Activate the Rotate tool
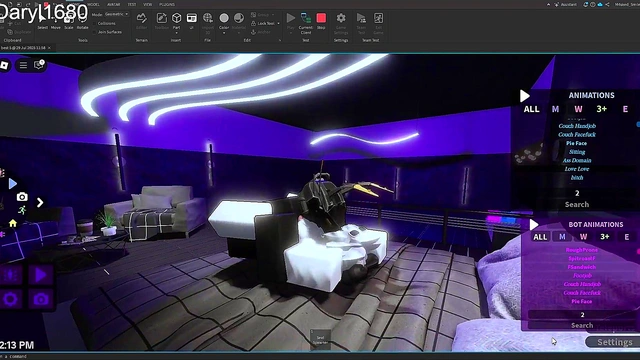This screenshot has height=360, width=640. pos(82,22)
